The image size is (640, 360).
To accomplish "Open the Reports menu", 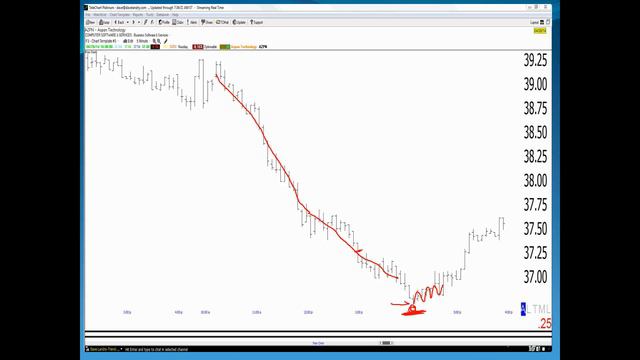I will tap(138, 15).
